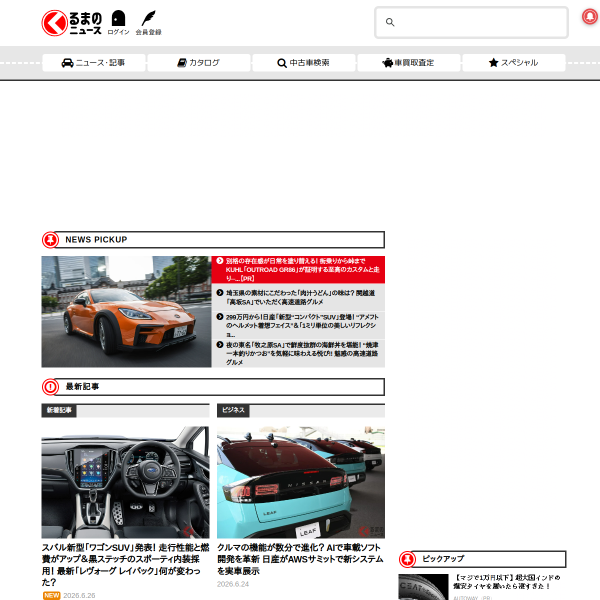
Task: Focus the site search box
Action: pos(471,22)
